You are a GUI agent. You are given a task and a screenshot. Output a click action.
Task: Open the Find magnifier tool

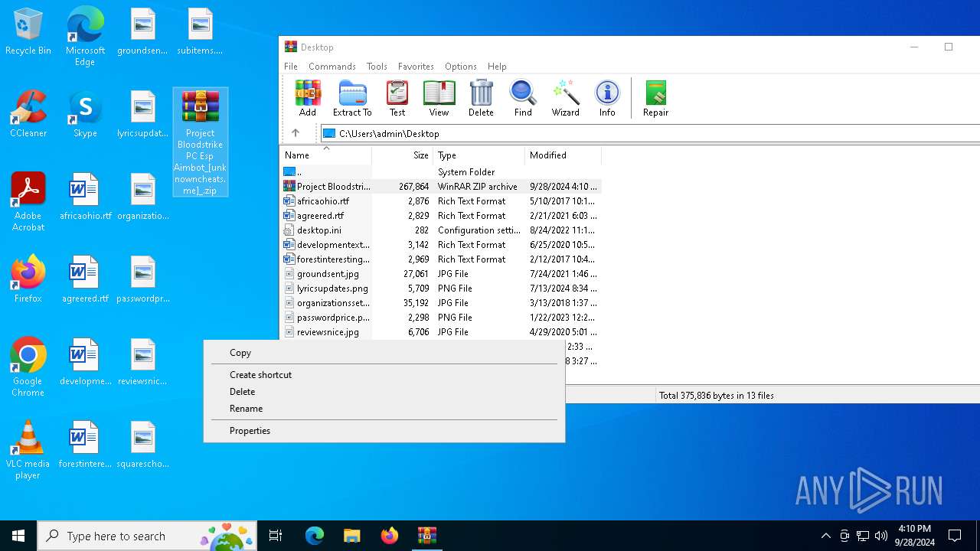[x=523, y=98]
